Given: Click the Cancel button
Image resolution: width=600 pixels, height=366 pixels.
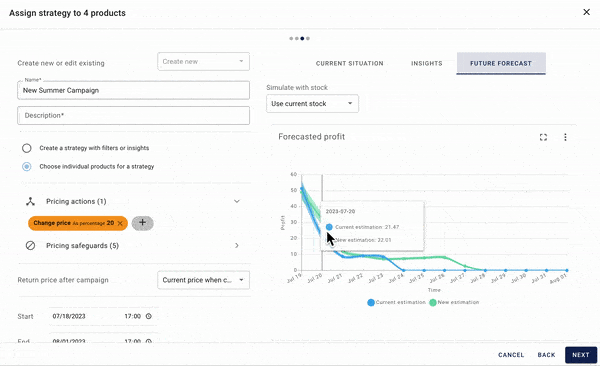Looking at the screenshot, I should [x=511, y=355].
